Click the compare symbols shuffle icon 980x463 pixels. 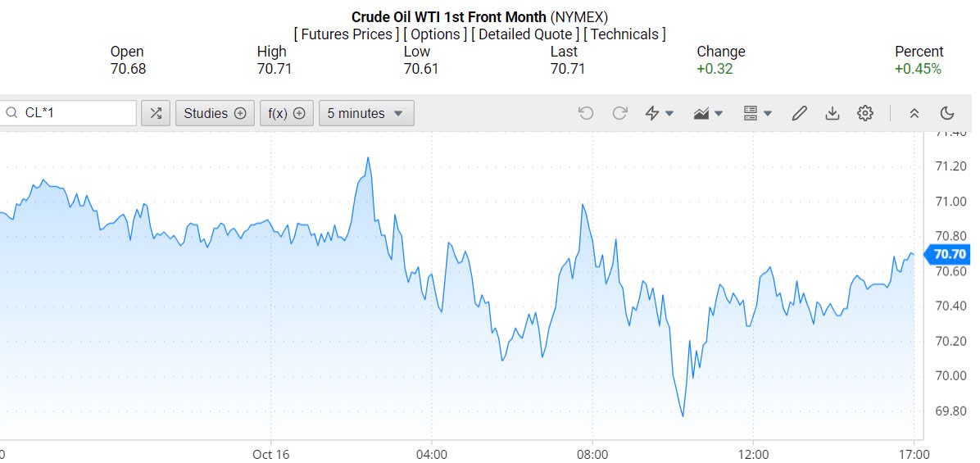pyautogui.click(x=156, y=113)
